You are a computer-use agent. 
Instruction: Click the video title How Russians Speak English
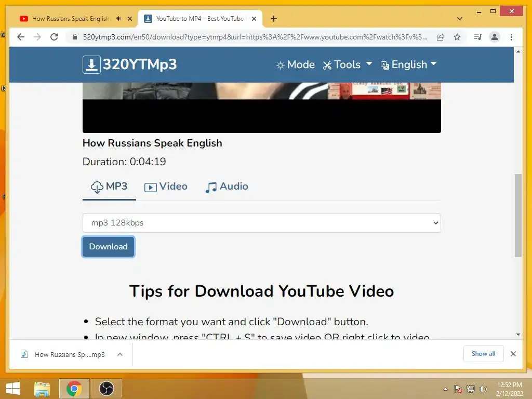152,143
